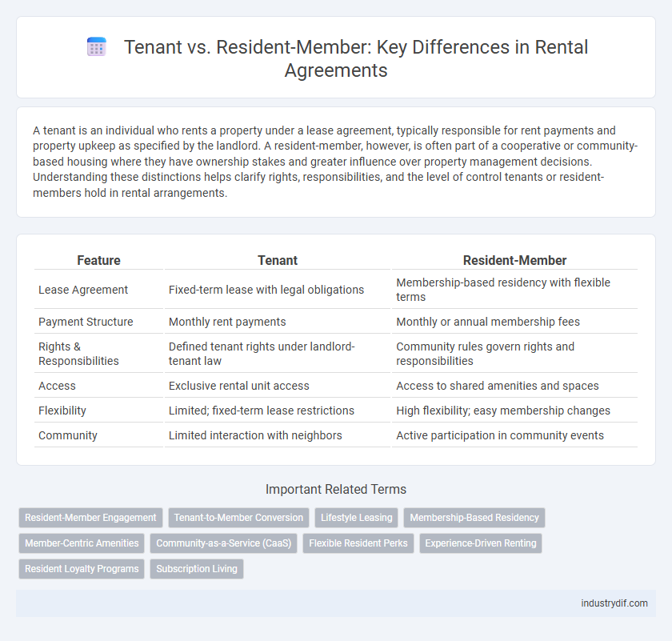Select the Flexibility row label
This screenshot has height=641, width=672.
pyautogui.click(x=62, y=411)
